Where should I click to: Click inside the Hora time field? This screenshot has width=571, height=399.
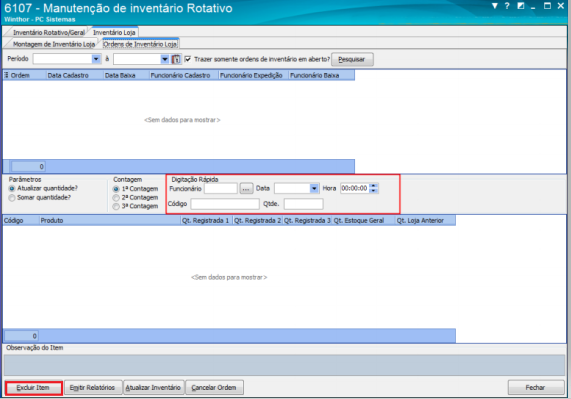pos(355,189)
